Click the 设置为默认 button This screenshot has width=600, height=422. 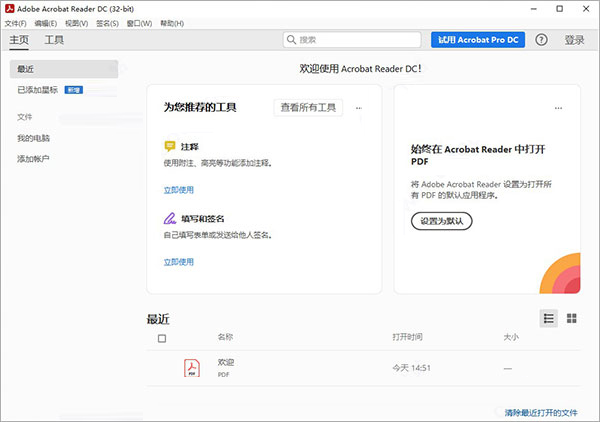click(x=442, y=221)
